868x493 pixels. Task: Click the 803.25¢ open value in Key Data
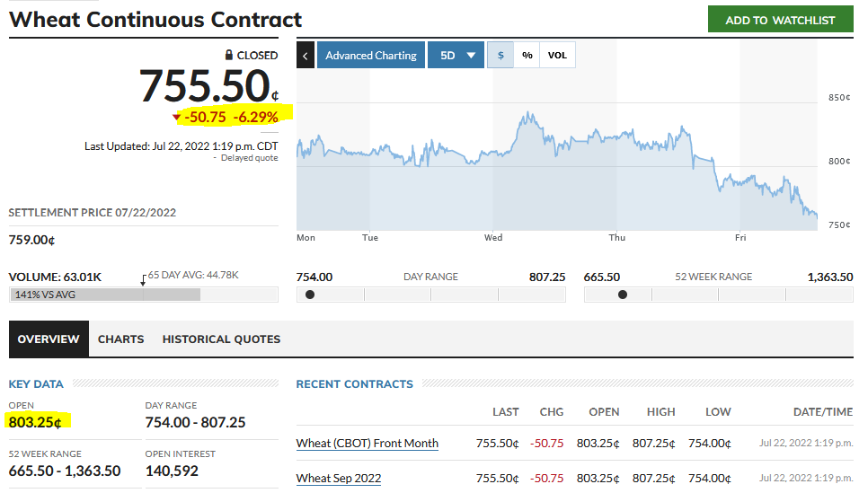pos(35,422)
